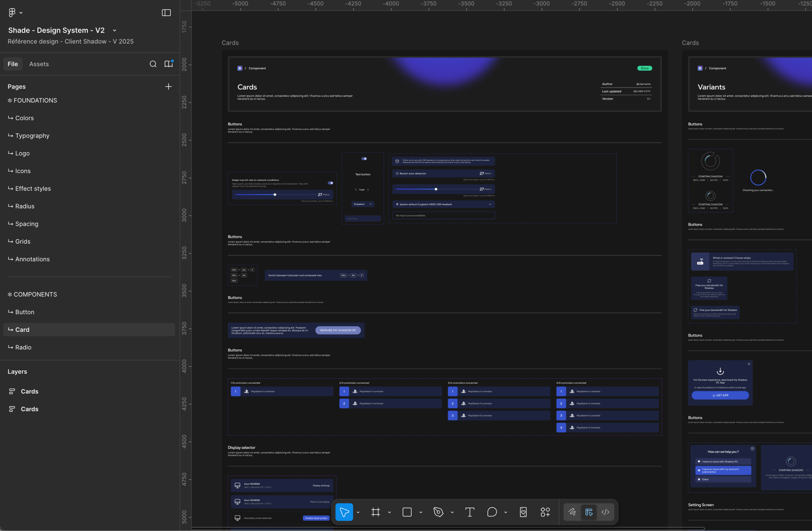Click the bitrate slider handle in card
This screenshot has width=812, height=531.
(275, 194)
